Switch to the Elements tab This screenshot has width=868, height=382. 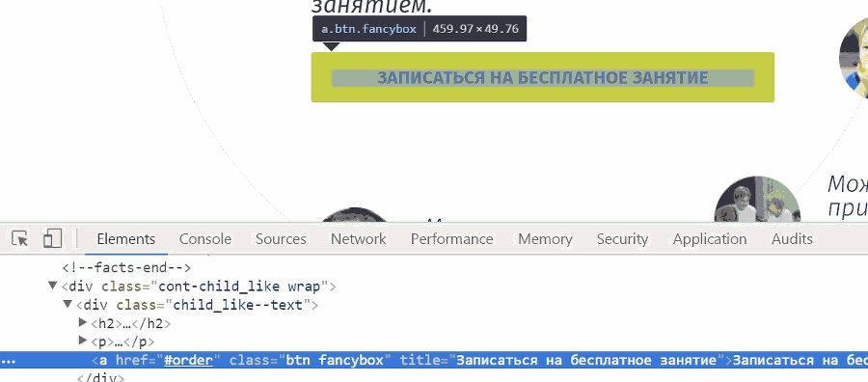pos(125,239)
